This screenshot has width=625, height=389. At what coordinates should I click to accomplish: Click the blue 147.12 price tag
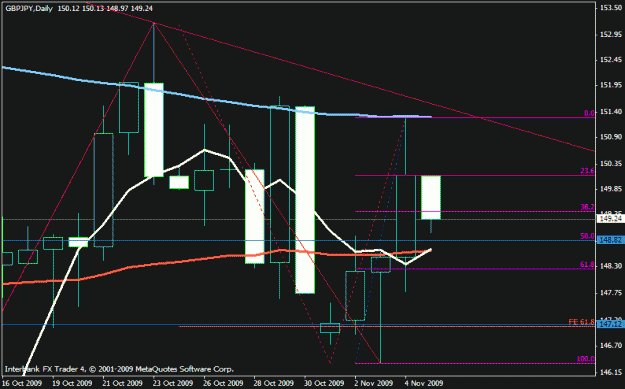(611, 324)
